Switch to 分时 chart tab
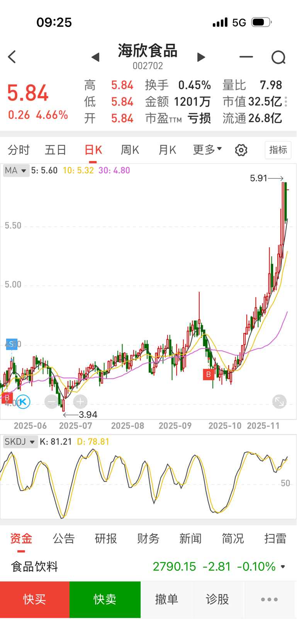This screenshot has width=297, height=644. tap(19, 150)
